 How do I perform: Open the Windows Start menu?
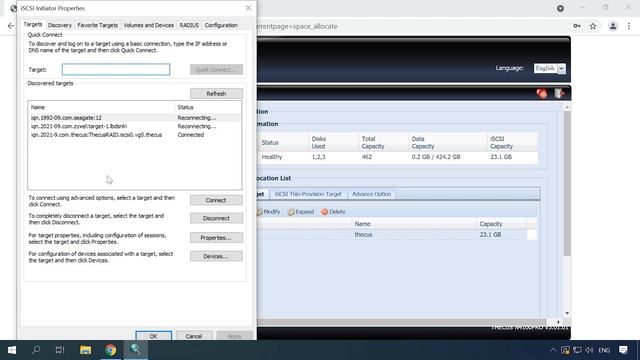point(12,350)
